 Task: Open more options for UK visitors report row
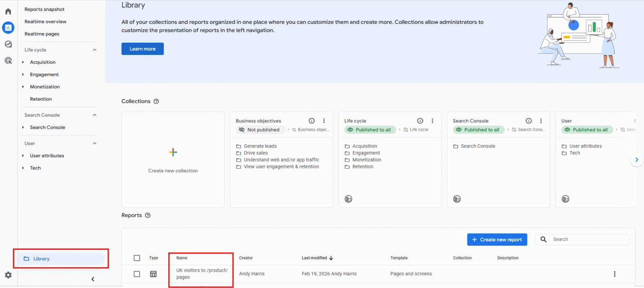(615, 274)
